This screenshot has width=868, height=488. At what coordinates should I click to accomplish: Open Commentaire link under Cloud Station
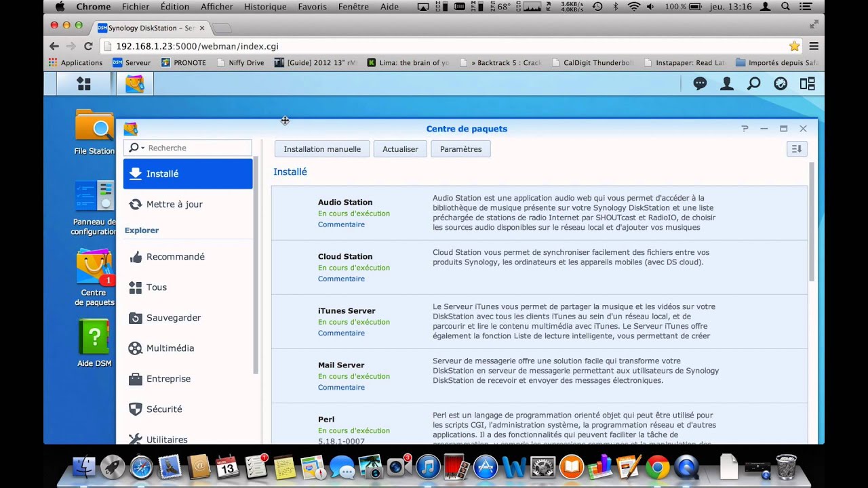341,279
